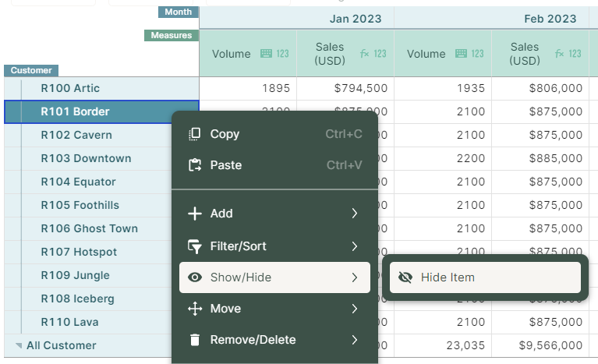
Task: Click the eye icon beside Show/Hide
Action: [194, 277]
